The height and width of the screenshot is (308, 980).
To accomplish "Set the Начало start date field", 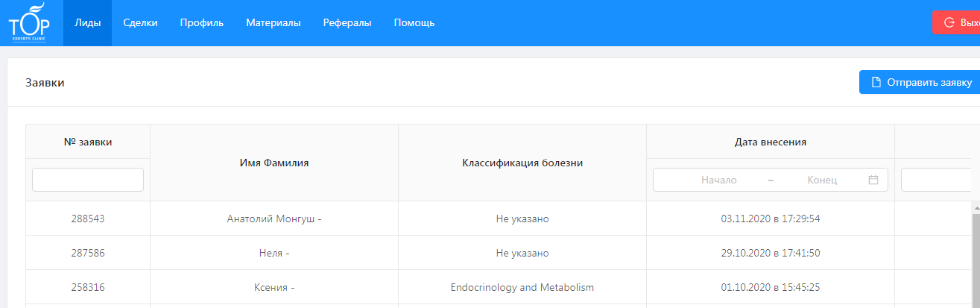I will tap(718, 180).
